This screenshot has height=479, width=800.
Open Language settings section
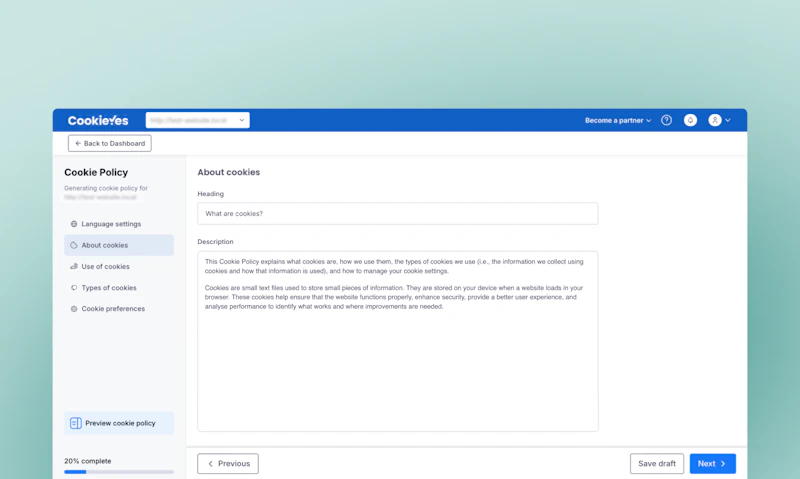(x=119, y=224)
